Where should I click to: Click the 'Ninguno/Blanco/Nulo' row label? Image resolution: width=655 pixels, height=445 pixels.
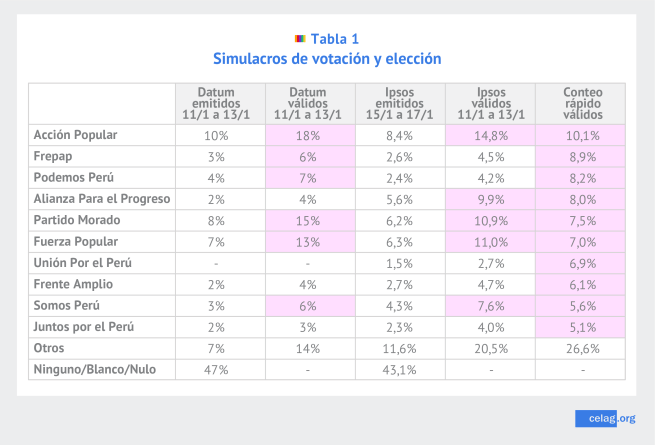92,369
